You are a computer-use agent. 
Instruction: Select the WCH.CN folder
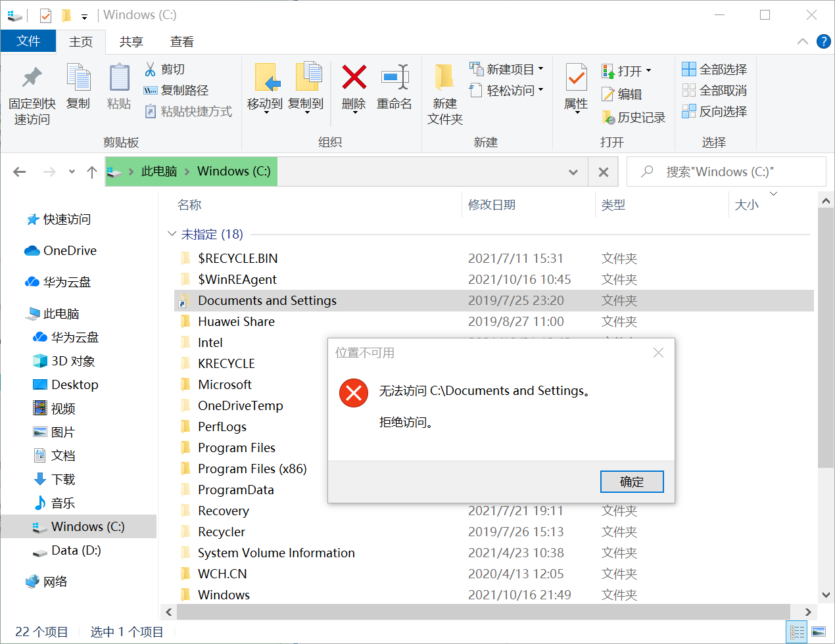(x=222, y=574)
